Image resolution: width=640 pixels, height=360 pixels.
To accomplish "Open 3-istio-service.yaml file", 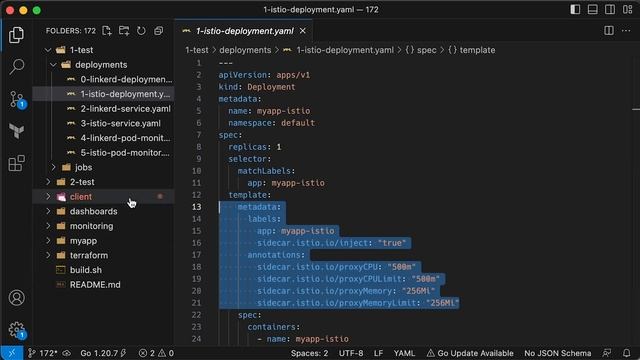I will coord(104,123).
